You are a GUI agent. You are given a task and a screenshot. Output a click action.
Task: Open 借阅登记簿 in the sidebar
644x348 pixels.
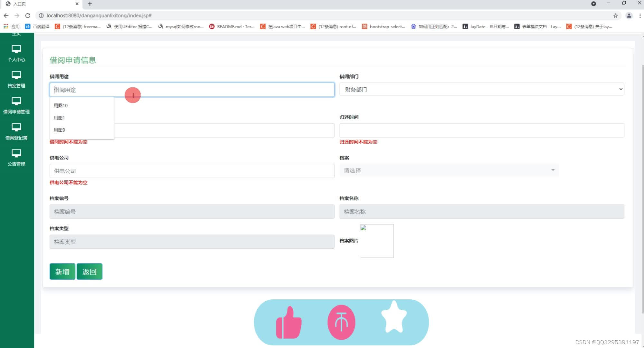coord(16,132)
